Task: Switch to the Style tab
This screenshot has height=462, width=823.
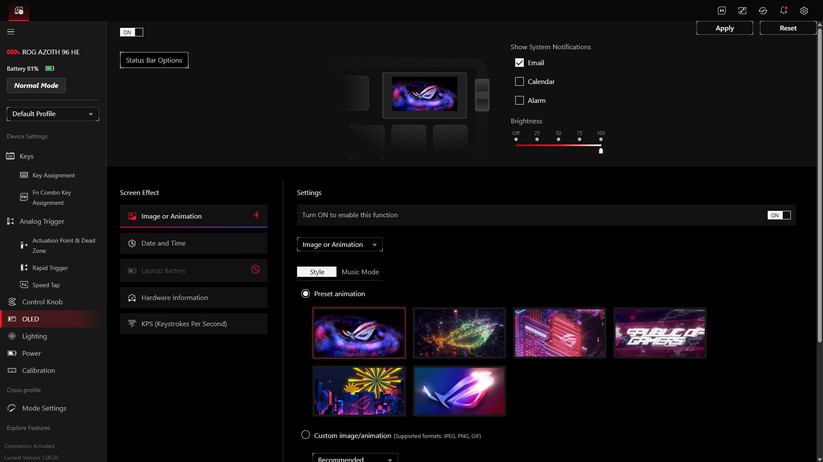Action: [x=316, y=272]
